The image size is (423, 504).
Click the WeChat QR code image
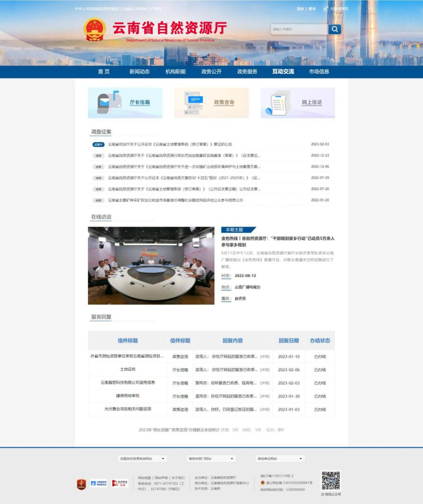coord(331,481)
